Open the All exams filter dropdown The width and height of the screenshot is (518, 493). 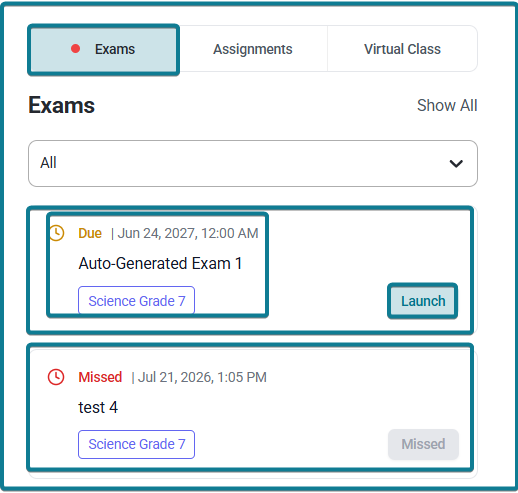[x=253, y=164]
